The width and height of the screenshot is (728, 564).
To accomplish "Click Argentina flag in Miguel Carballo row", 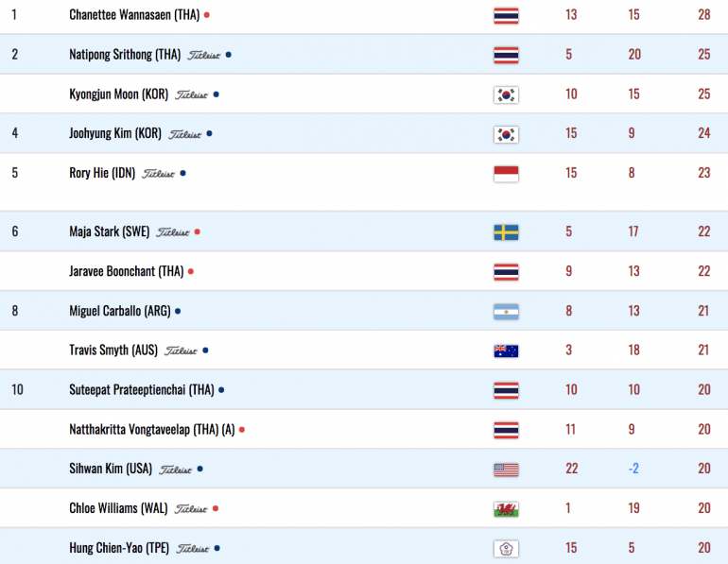I will (x=506, y=312).
